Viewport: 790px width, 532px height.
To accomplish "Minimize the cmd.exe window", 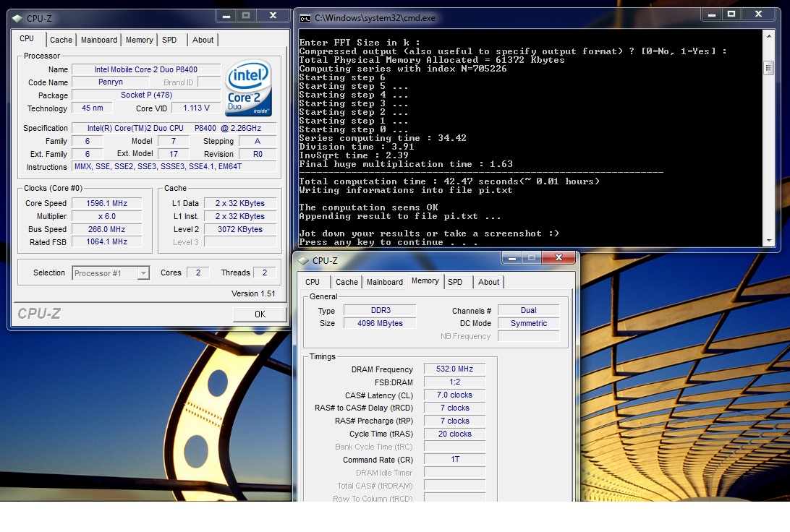I will coord(711,15).
